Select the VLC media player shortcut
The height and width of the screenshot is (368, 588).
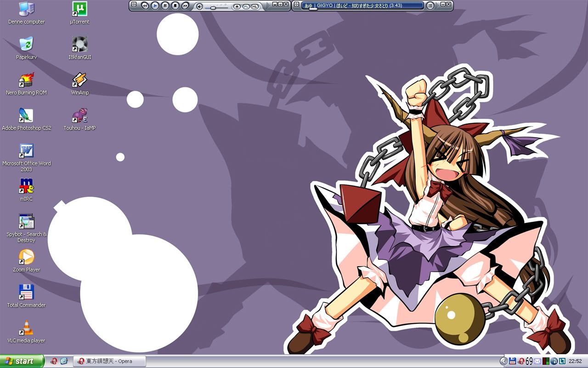[x=26, y=328]
